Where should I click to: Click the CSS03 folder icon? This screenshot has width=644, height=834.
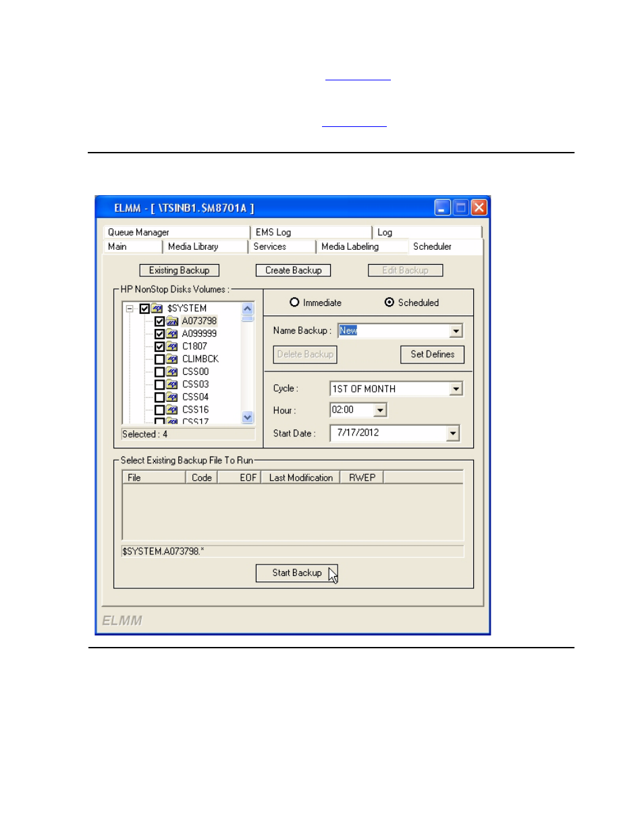point(172,385)
